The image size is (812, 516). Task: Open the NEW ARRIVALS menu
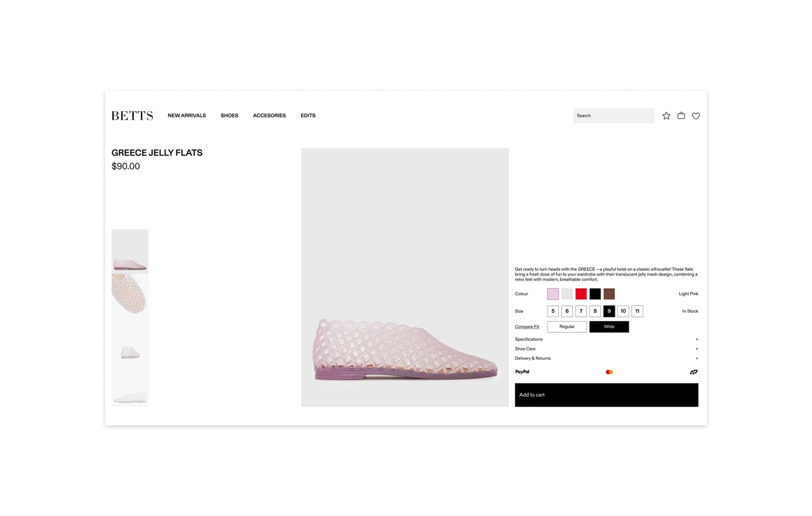click(x=187, y=116)
